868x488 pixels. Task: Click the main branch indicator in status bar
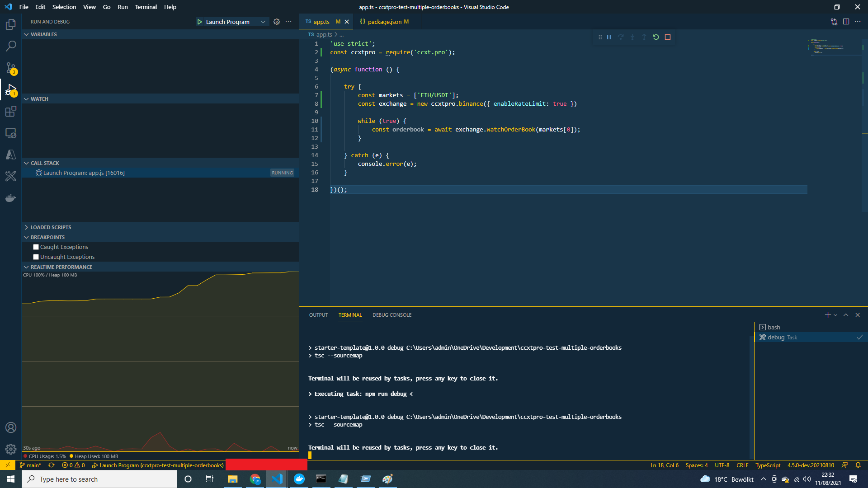(30, 465)
